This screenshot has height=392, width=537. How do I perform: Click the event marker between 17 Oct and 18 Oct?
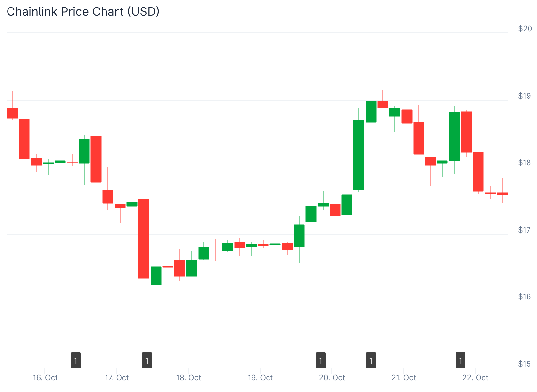tap(147, 360)
